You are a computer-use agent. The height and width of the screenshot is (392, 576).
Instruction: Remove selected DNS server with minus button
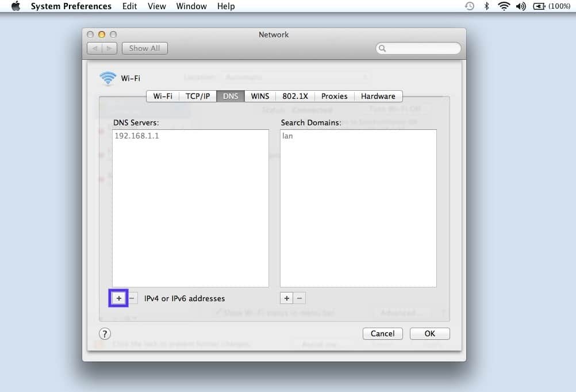[x=132, y=298]
